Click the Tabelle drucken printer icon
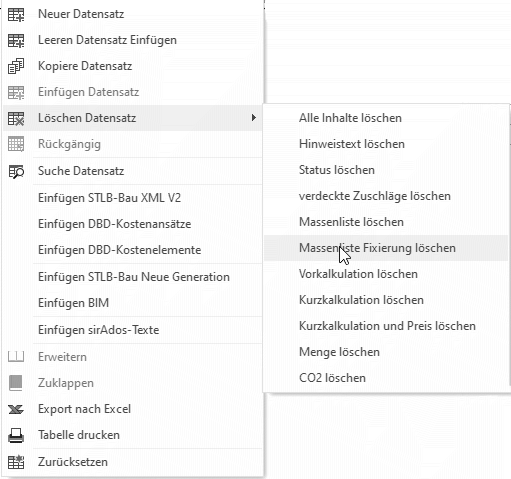 click(x=16, y=435)
